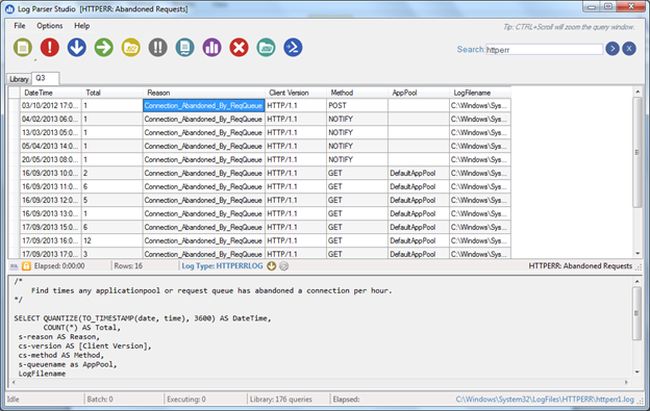The height and width of the screenshot is (411, 650).
Task: Click the teal document export icon
Action: [185, 47]
